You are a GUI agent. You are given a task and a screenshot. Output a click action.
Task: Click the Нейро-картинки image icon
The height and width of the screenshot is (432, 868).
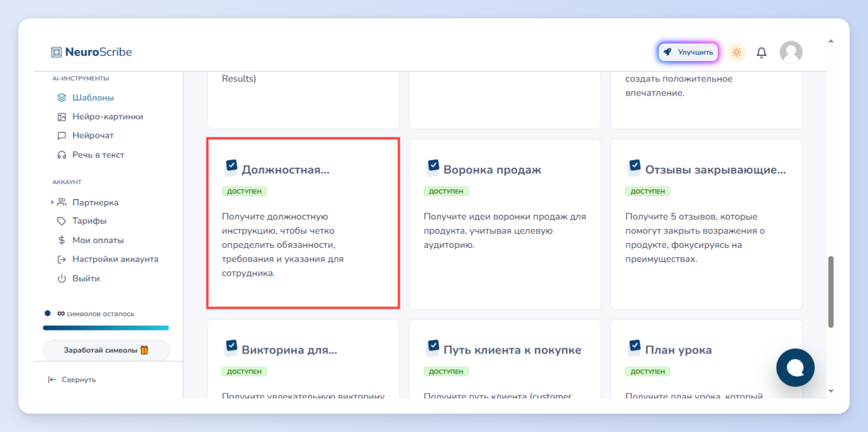coord(61,117)
